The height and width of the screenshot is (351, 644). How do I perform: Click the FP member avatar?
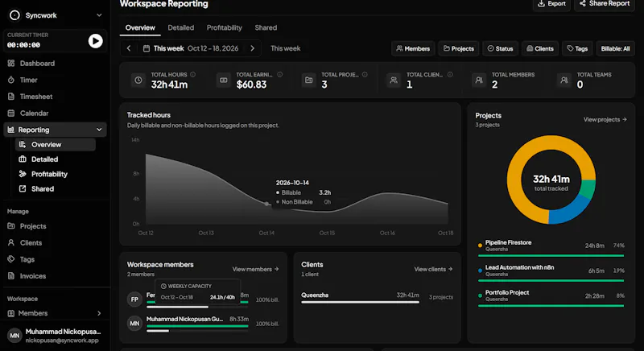click(x=134, y=299)
